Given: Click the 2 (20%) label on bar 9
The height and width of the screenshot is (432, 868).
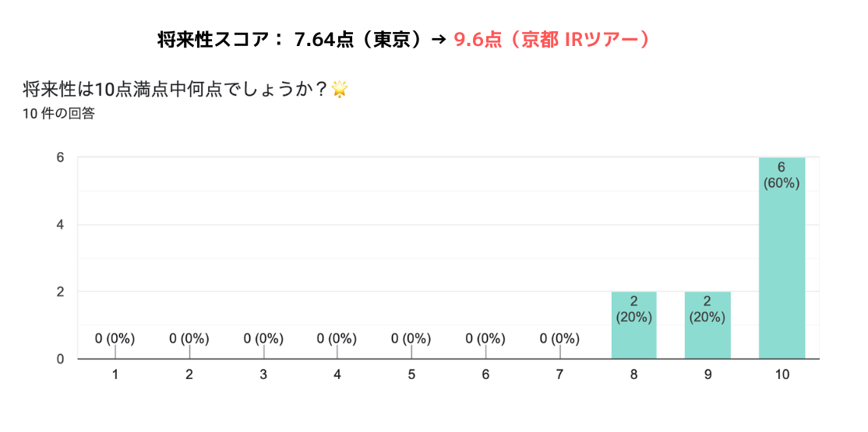Looking at the screenshot, I should [707, 310].
